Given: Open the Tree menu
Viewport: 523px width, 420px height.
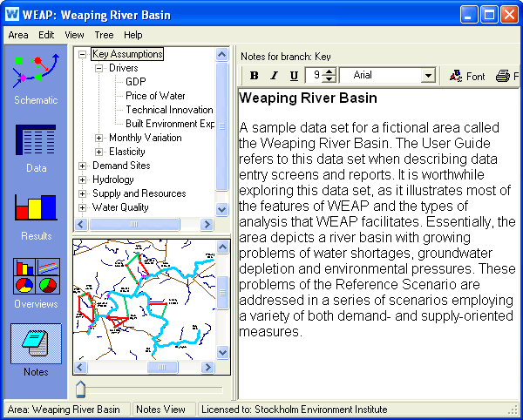Looking at the screenshot, I should pyautogui.click(x=104, y=35).
